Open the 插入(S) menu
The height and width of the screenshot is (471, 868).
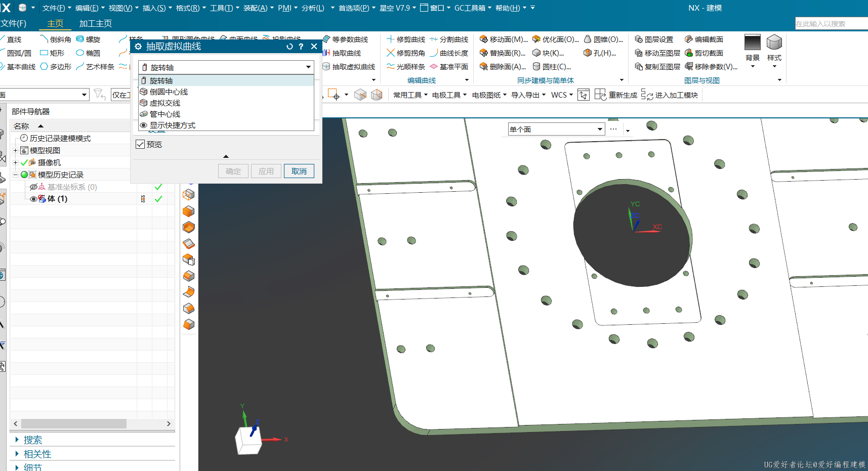(157, 8)
